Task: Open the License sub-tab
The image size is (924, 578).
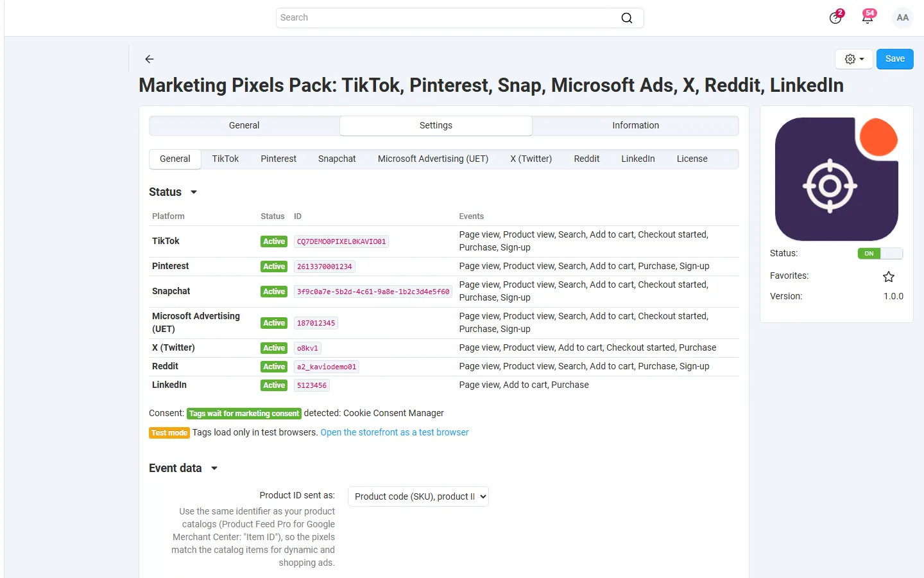Action: coord(692,159)
